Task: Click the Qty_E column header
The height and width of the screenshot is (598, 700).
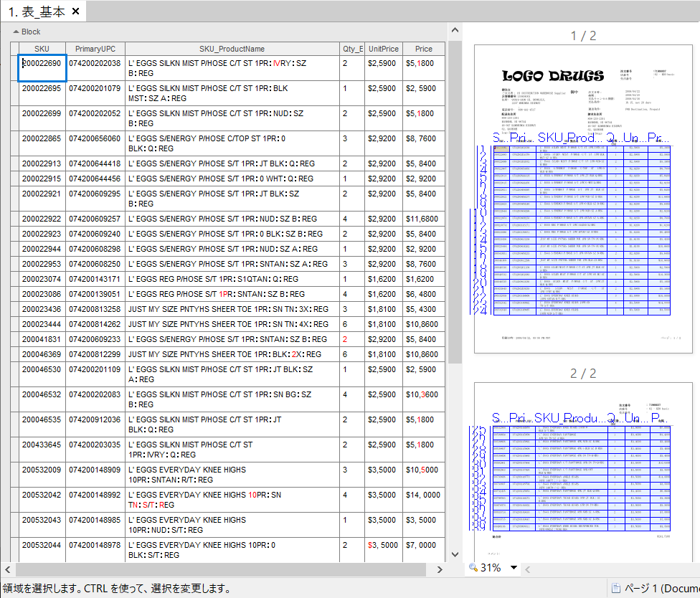Action: coord(351,49)
